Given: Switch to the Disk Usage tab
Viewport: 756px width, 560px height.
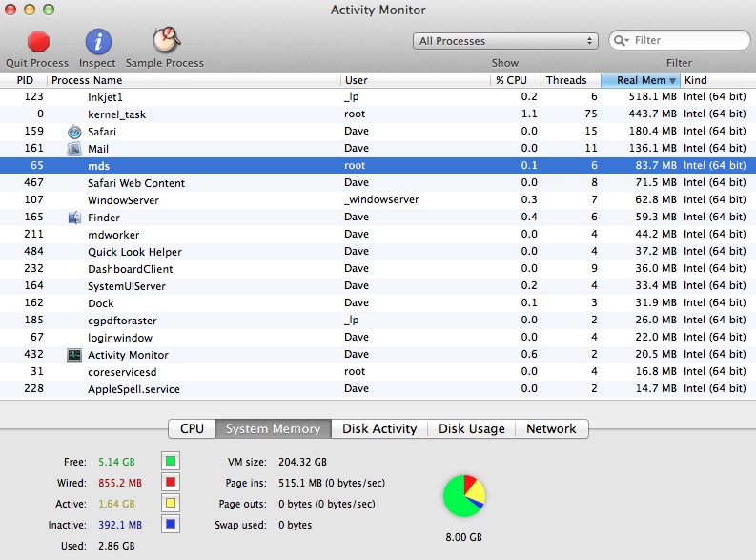Looking at the screenshot, I should 472,428.
